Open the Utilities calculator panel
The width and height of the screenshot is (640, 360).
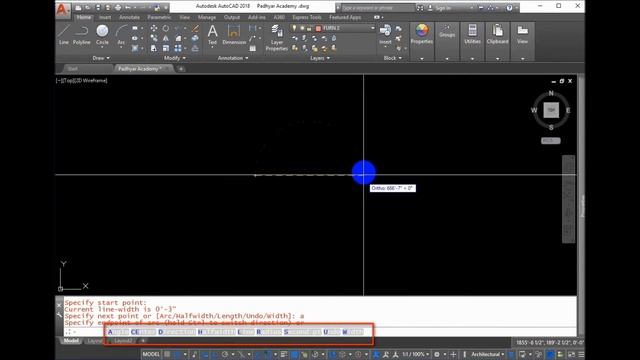coord(472,33)
